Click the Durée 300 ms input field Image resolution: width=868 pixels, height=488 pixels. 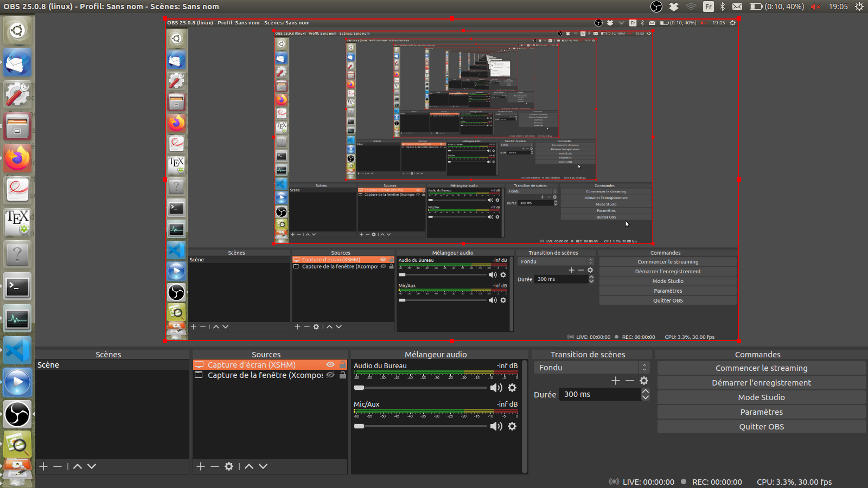(x=600, y=394)
